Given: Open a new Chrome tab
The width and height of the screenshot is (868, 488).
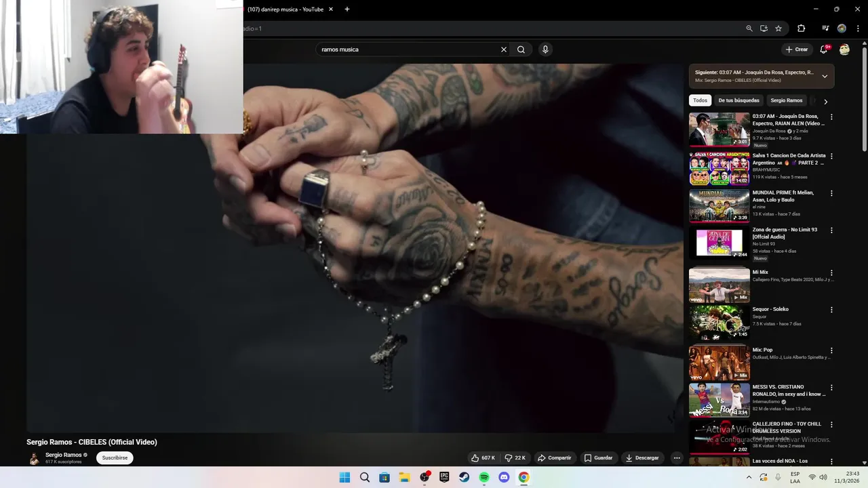Looking at the screenshot, I should (347, 9).
